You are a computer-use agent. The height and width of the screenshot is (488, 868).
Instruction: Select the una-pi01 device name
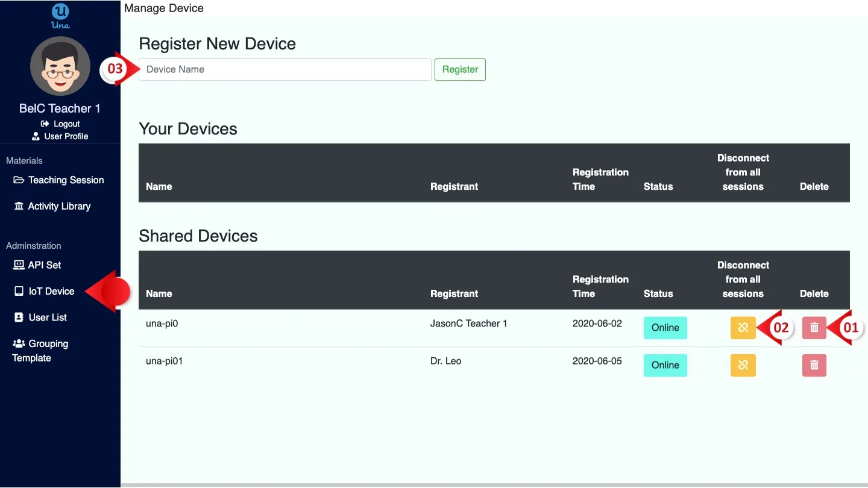(165, 361)
